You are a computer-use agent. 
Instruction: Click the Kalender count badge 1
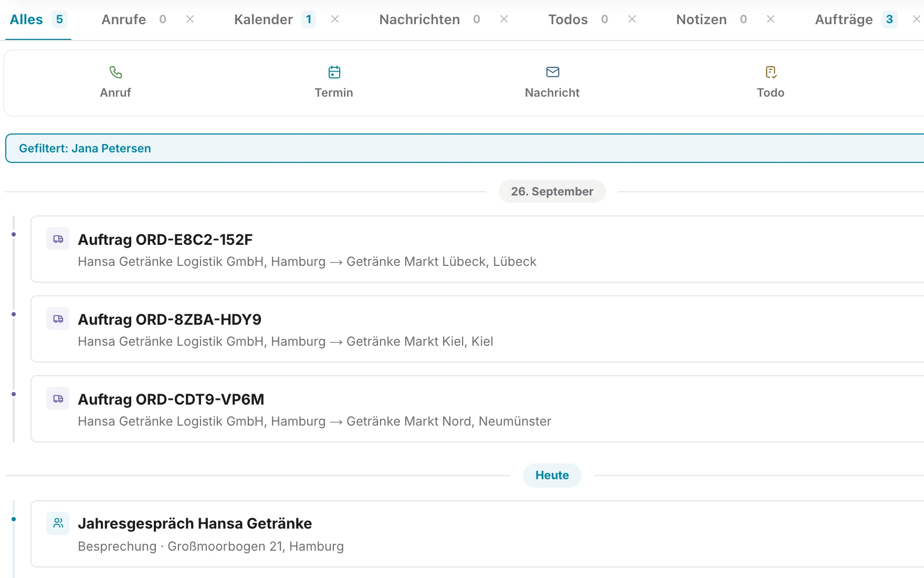click(309, 19)
